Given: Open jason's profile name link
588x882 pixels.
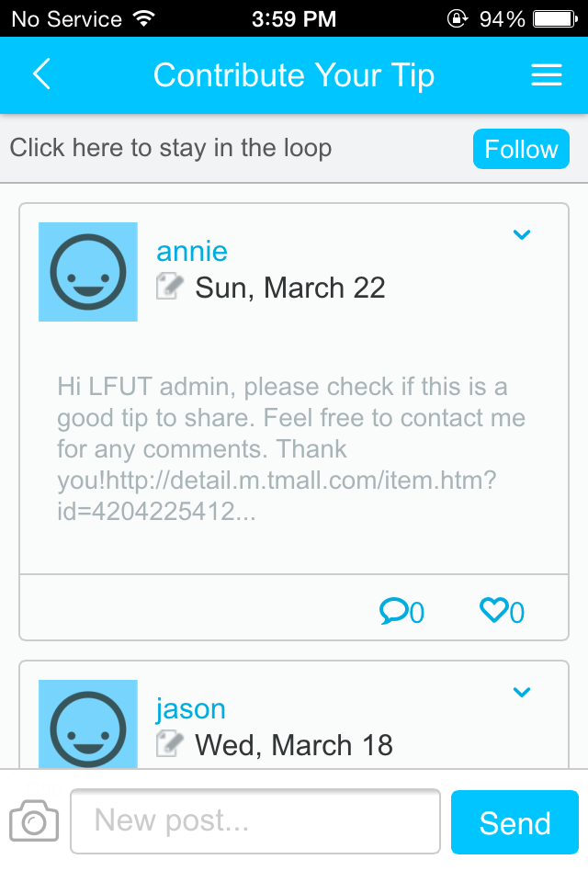Looking at the screenshot, I should coord(190,708).
